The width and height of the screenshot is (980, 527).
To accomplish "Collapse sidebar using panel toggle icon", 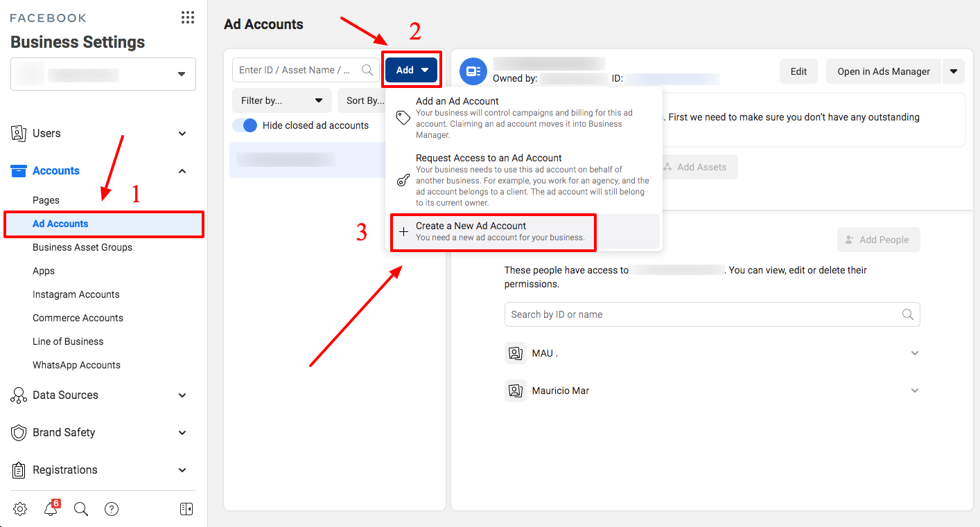I will pyautogui.click(x=186, y=509).
